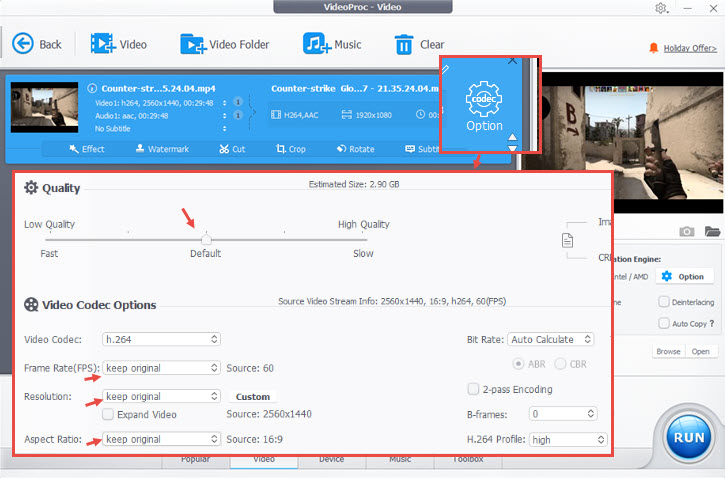Click the hardware acceleration Option gear button

(684, 276)
